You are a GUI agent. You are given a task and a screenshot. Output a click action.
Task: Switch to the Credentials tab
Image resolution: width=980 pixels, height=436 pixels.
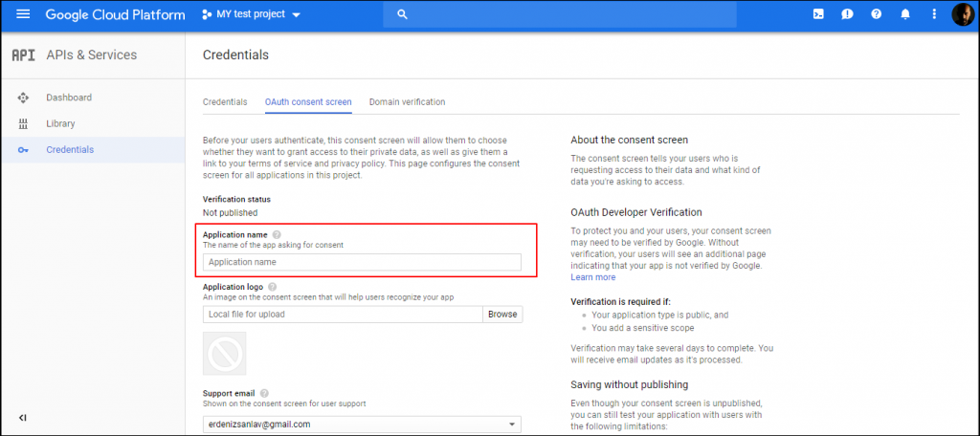coord(225,101)
